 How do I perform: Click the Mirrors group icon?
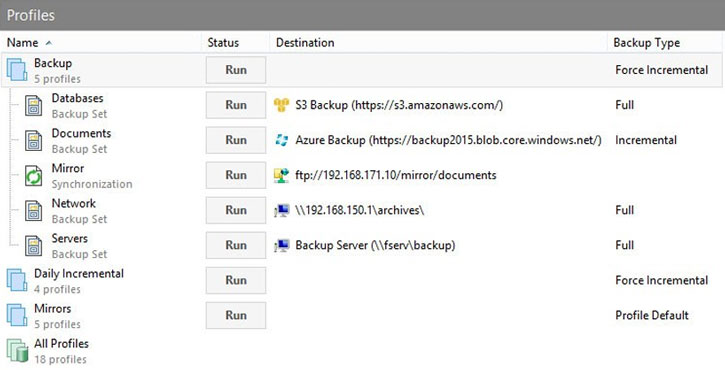[x=17, y=315]
